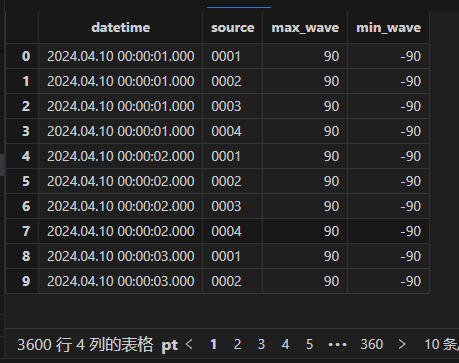Screen dimensions: 459x363
Task: Click datetime cell in row 3
Action: 121,131
